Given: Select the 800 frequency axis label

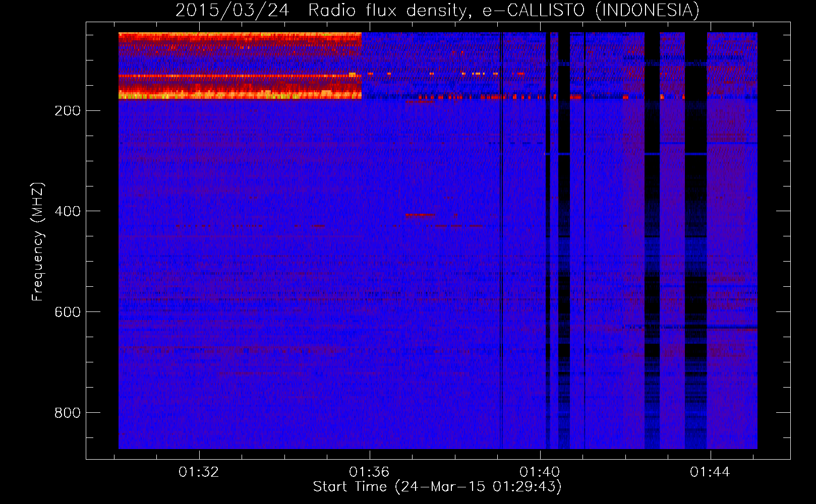Looking at the screenshot, I should click(x=67, y=413).
